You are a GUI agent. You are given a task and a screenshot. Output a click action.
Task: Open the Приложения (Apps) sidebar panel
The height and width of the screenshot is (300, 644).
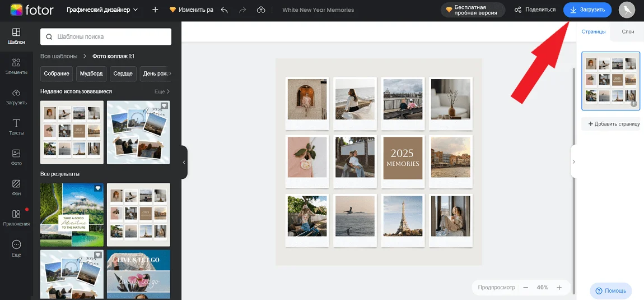[x=16, y=218]
